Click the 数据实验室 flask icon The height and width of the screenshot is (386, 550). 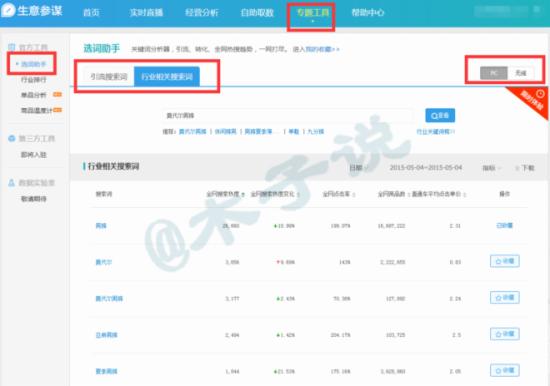(12, 183)
